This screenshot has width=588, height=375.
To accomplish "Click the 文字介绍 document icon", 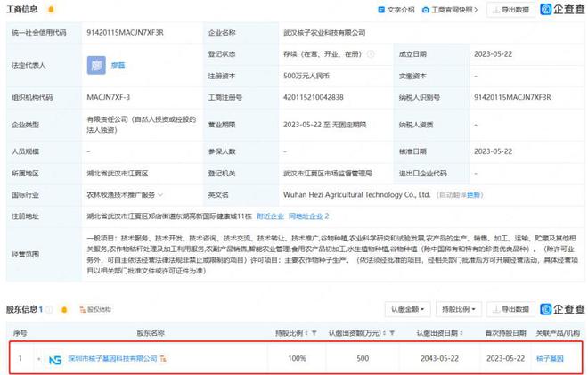I will coord(381,10).
